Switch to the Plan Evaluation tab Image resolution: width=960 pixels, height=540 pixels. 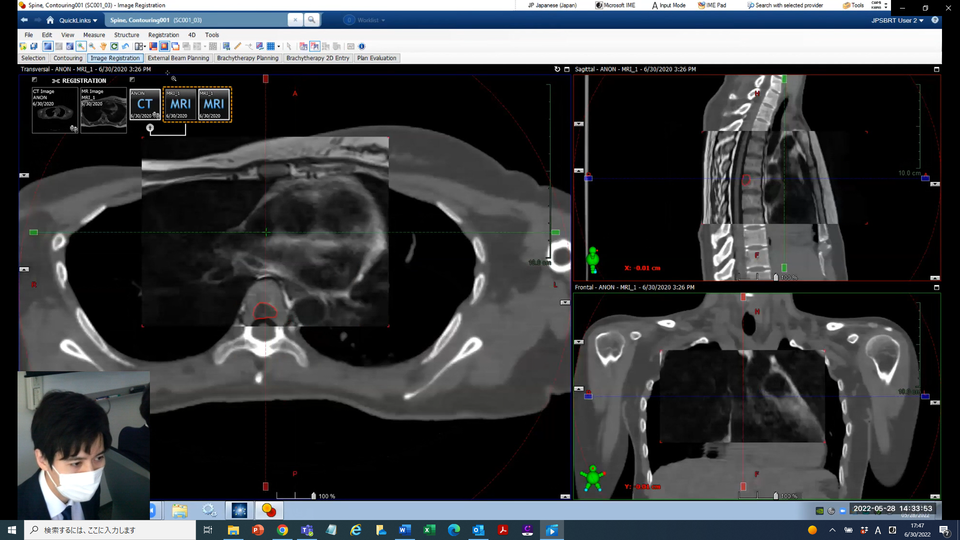[376, 58]
